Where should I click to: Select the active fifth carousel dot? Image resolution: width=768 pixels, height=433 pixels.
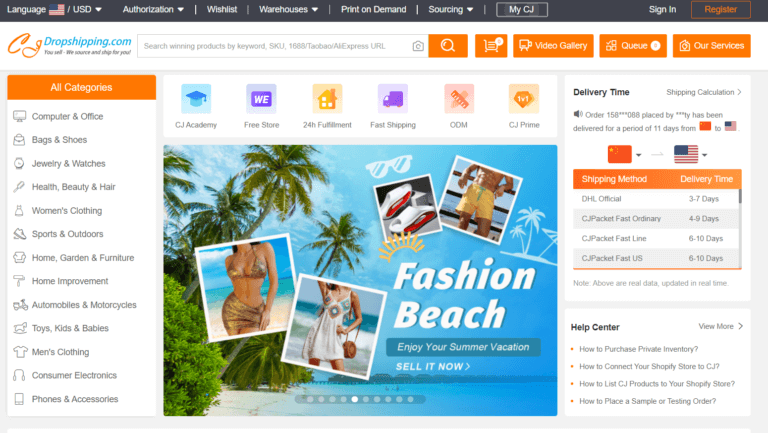click(355, 399)
